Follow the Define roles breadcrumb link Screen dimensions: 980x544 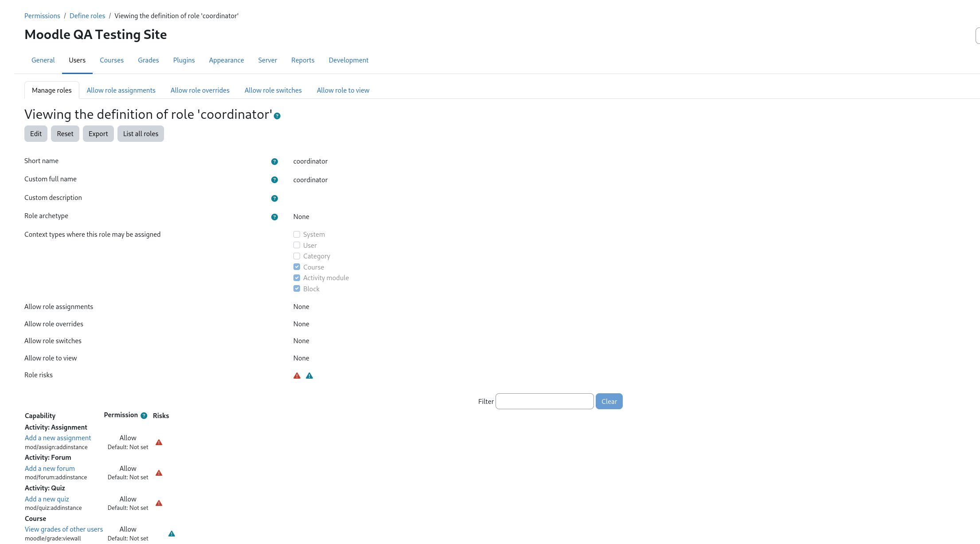coord(87,16)
